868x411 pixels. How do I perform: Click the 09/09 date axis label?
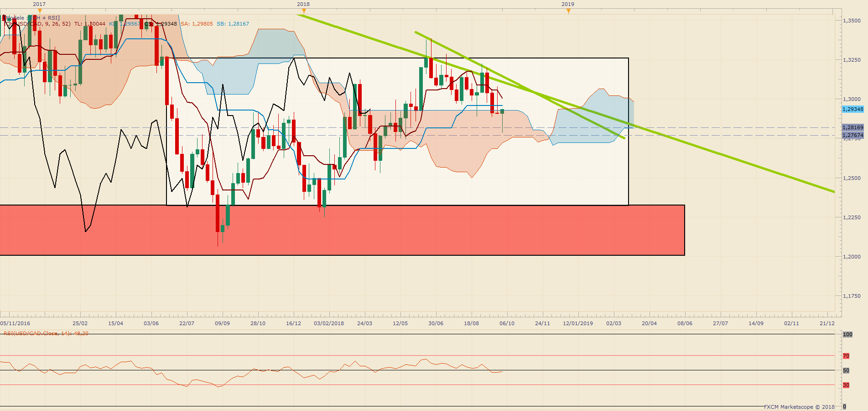(223, 323)
